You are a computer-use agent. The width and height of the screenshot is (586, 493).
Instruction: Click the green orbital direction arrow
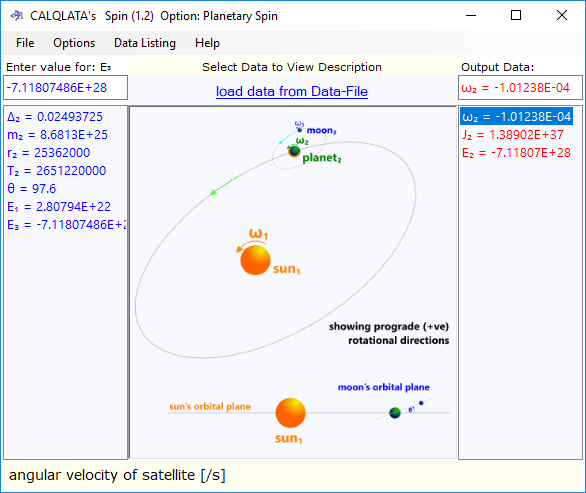coord(224,185)
